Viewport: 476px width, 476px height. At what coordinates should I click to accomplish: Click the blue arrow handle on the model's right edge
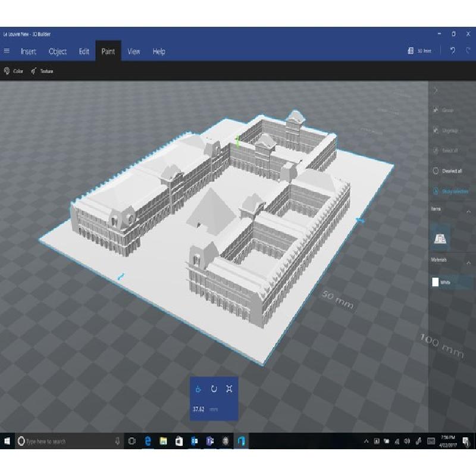coord(360,220)
